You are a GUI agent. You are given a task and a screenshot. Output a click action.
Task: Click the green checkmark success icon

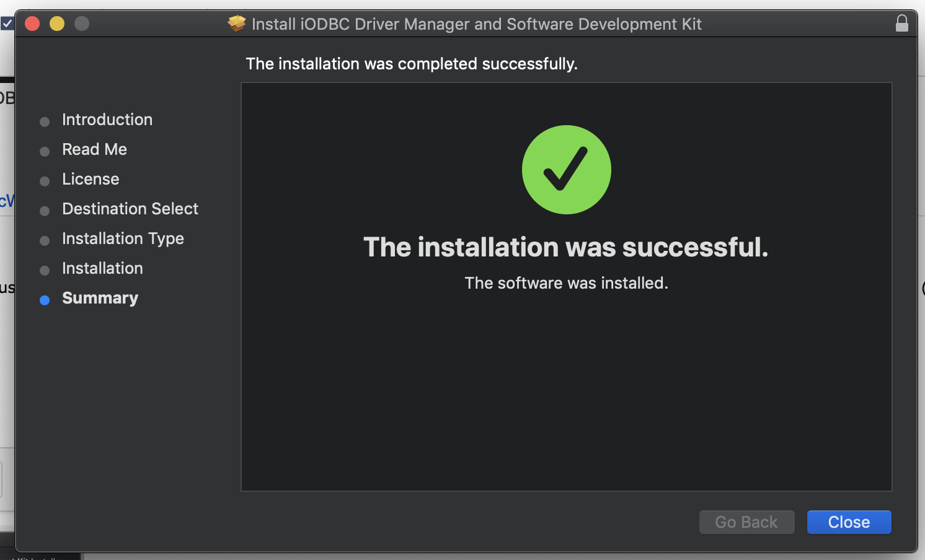[567, 170]
